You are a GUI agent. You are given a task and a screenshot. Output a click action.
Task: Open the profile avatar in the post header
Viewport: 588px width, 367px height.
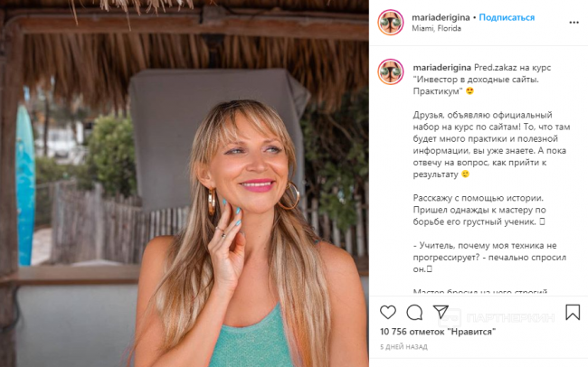pos(391,22)
